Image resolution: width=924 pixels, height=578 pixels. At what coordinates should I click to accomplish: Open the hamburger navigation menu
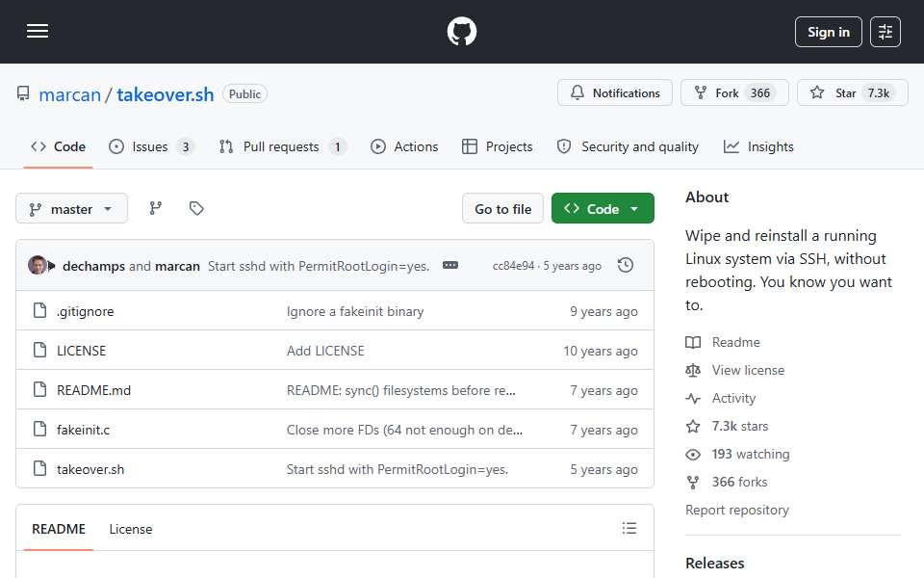[x=38, y=31]
